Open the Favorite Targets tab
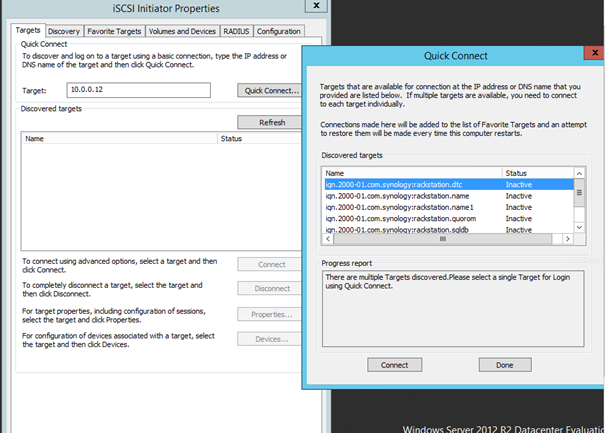 coord(115,32)
